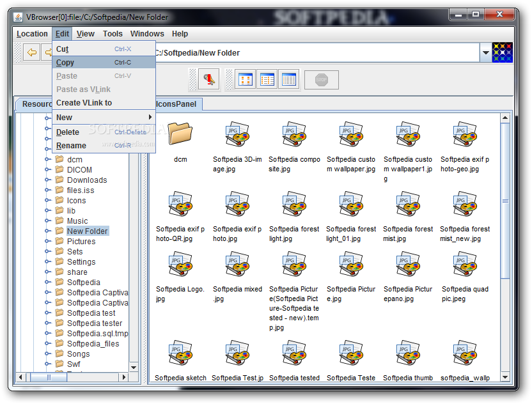Open the New submenu in Edit menu
The width and height of the screenshot is (532, 404).
pyautogui.click(x=104, y=118)
